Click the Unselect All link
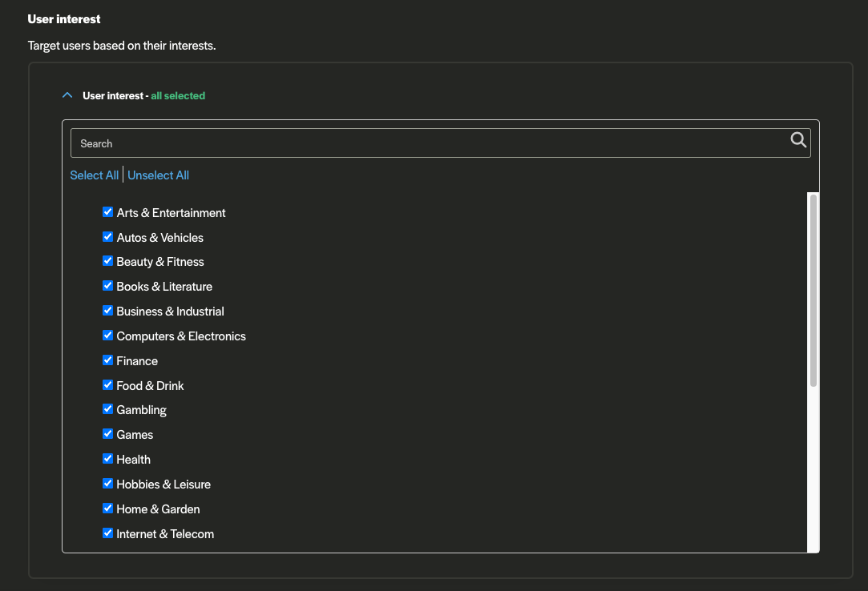The height and width of the screenshot is (591, 868). [x=158, y=175]
